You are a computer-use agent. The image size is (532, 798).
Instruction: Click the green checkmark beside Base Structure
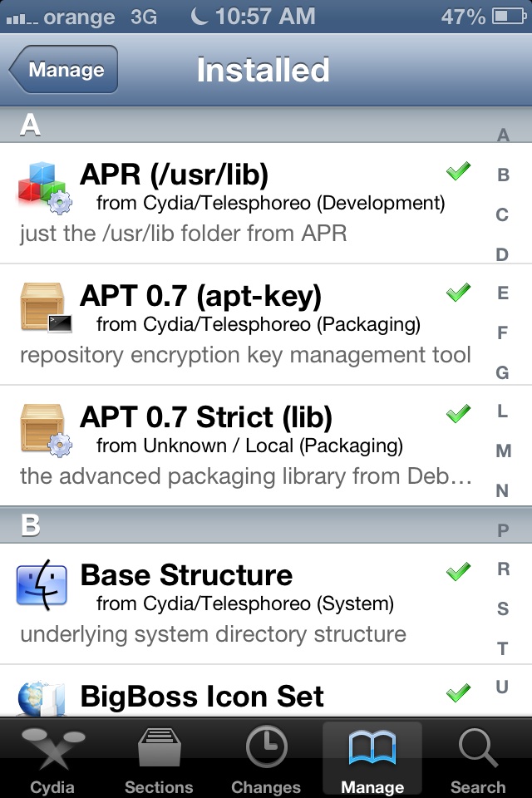coord(458,572)
